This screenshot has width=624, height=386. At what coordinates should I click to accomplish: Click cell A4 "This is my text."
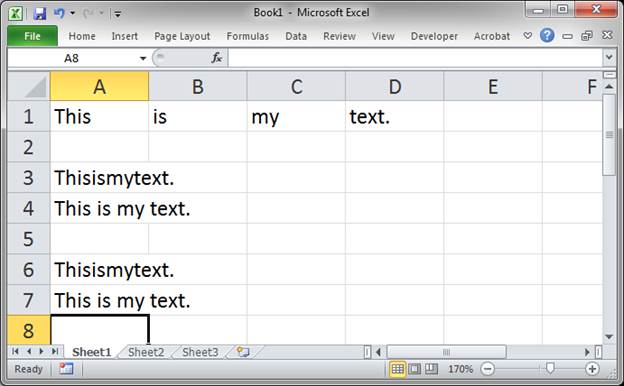pos(99,208)
